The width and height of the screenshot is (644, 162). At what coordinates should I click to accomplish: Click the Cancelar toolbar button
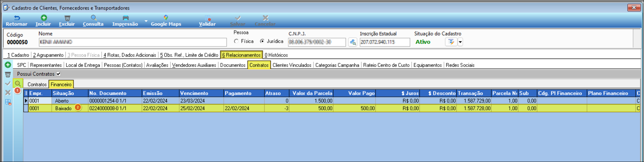pos(265,21)
